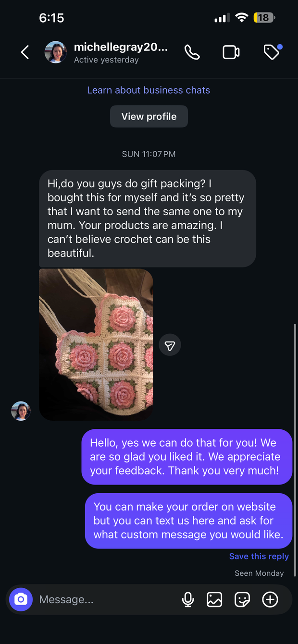Start a voice call with michellegray
The height and width of the screenshot is (644, 298).
(192, 52)
